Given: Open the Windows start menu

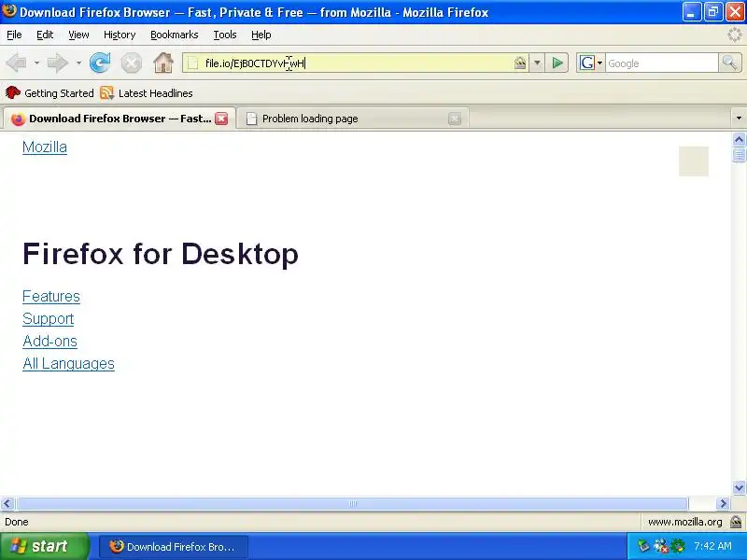Looking at the screenshot, I should (44, 546).
